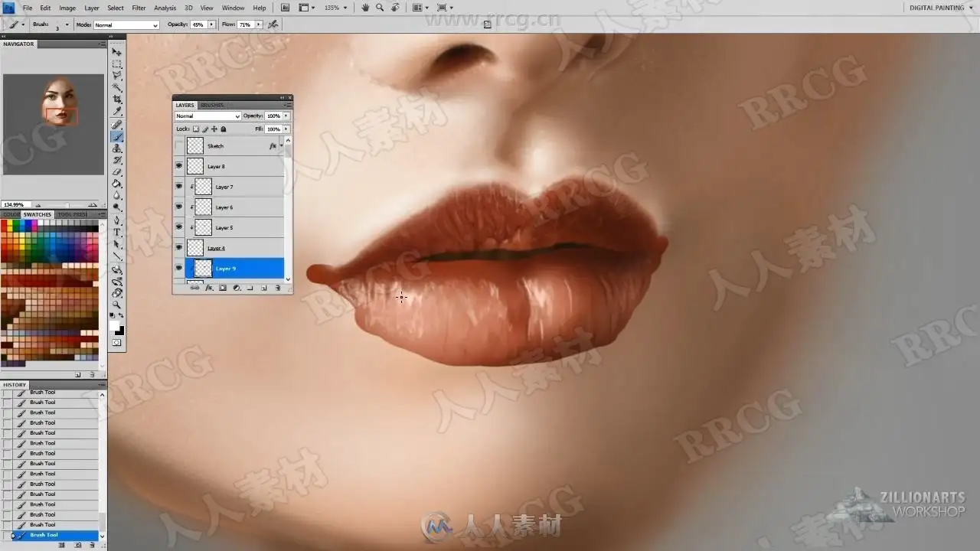Viewport: 980px width, 551px height.
Task: Open layer Opacity slider arrow
Action: 286,116
